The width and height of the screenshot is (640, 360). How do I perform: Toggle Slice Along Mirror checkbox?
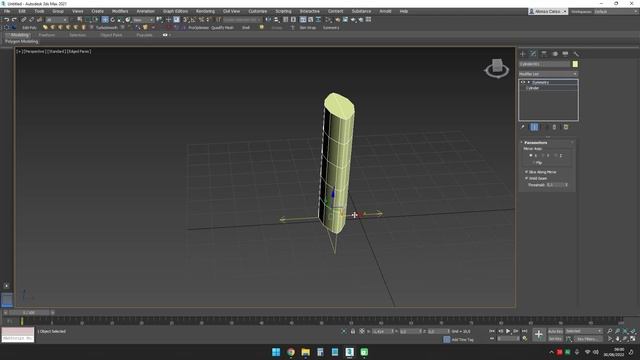coord(527,172)
